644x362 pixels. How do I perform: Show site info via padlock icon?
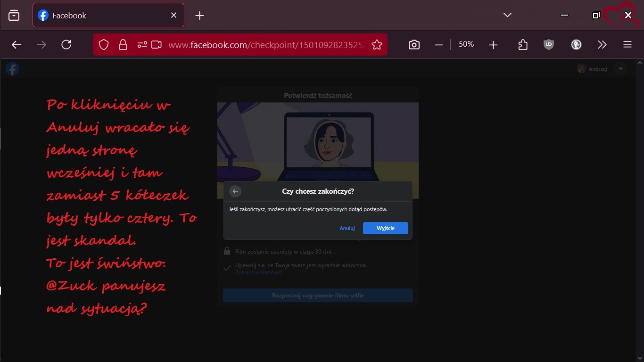pos(123,45)
